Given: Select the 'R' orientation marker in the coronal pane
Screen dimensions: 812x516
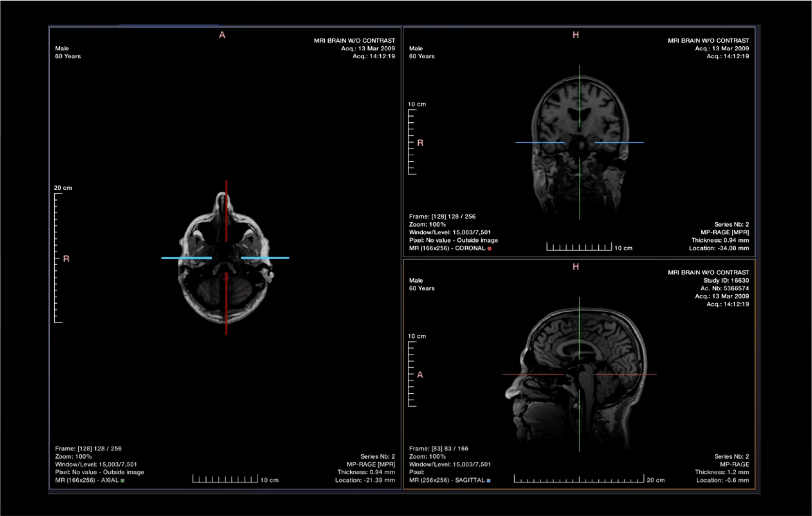Looking at the screenshot, I should tap(419, 144).
